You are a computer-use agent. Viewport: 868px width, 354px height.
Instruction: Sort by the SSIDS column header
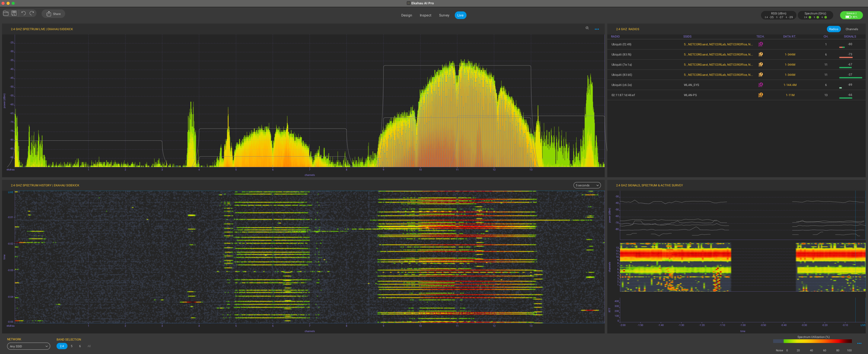point(687,36)
